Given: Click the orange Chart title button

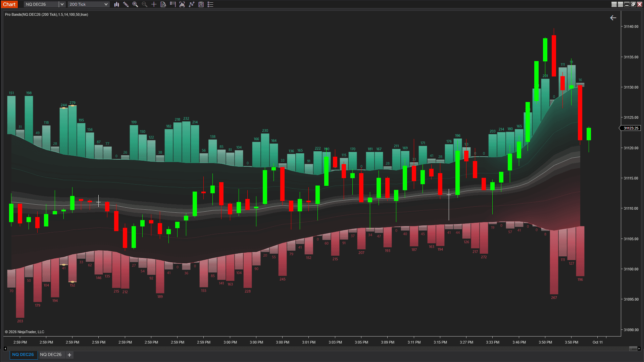Looking at the screenshot, I should pyautogui.click(x=9, y=4).
